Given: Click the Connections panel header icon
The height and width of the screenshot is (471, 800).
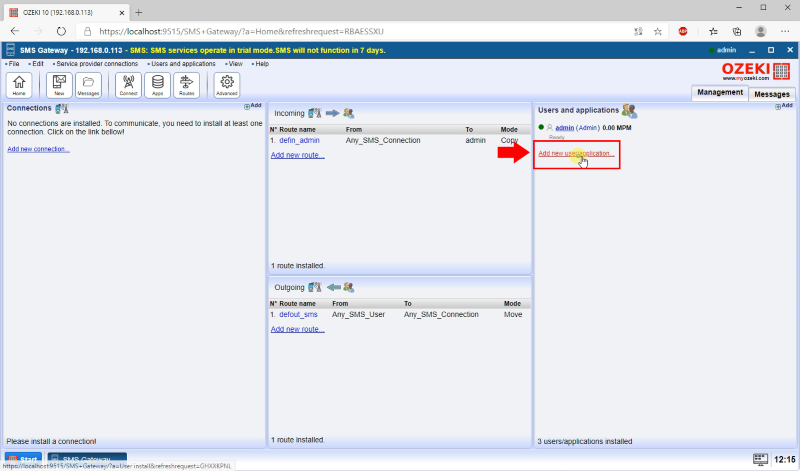Looking at the screenshot, I should pyautogui.click(x=62, y=108).
